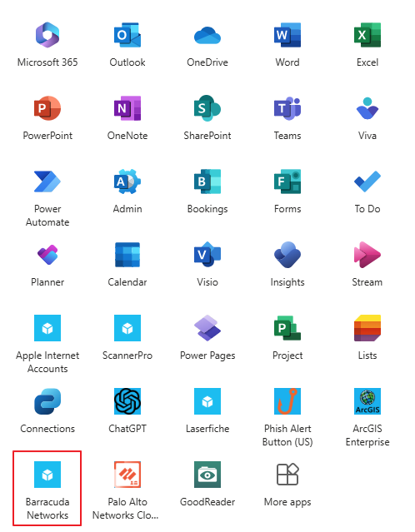
Task: Open the Insights app
Action: coord(287,255)
